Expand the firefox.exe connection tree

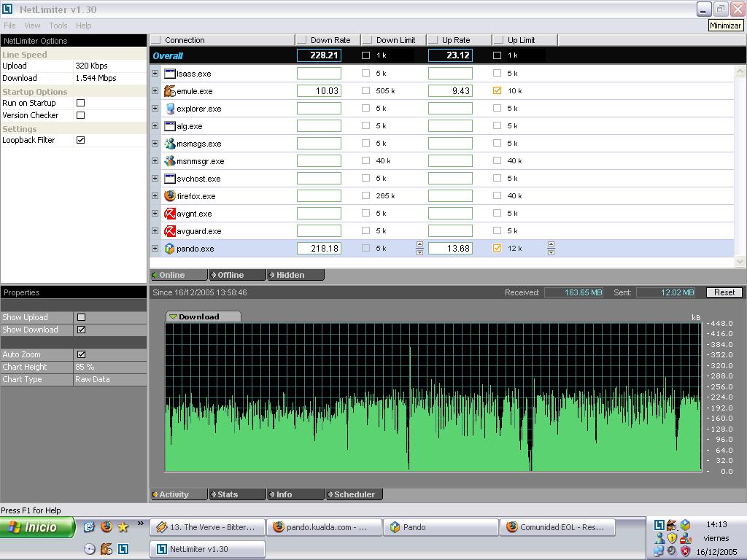[155, 195]
